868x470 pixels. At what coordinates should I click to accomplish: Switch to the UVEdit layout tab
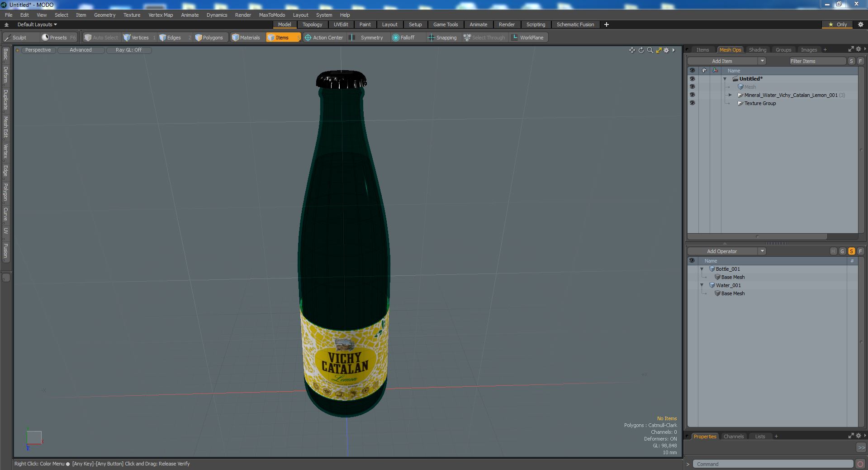pyautogui.click(x=341, y=24)
